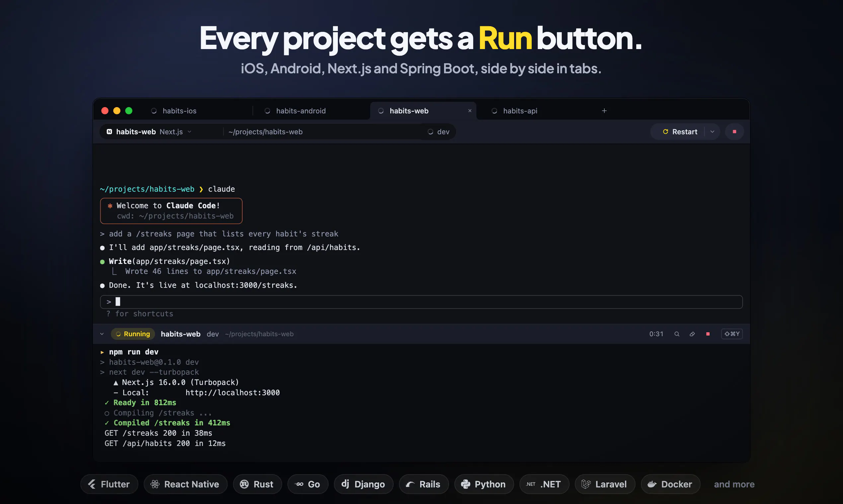Click 'Ready in 812ms' output line

[x=144, y=403]
